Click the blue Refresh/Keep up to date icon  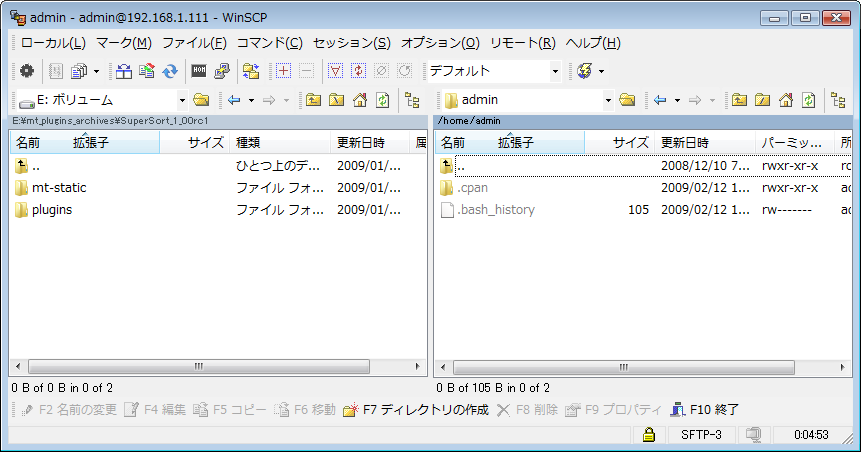(170, 71)
